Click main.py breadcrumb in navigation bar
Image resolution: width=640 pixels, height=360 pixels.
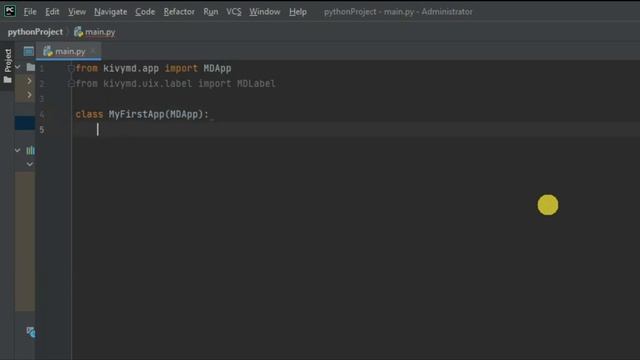95,32
